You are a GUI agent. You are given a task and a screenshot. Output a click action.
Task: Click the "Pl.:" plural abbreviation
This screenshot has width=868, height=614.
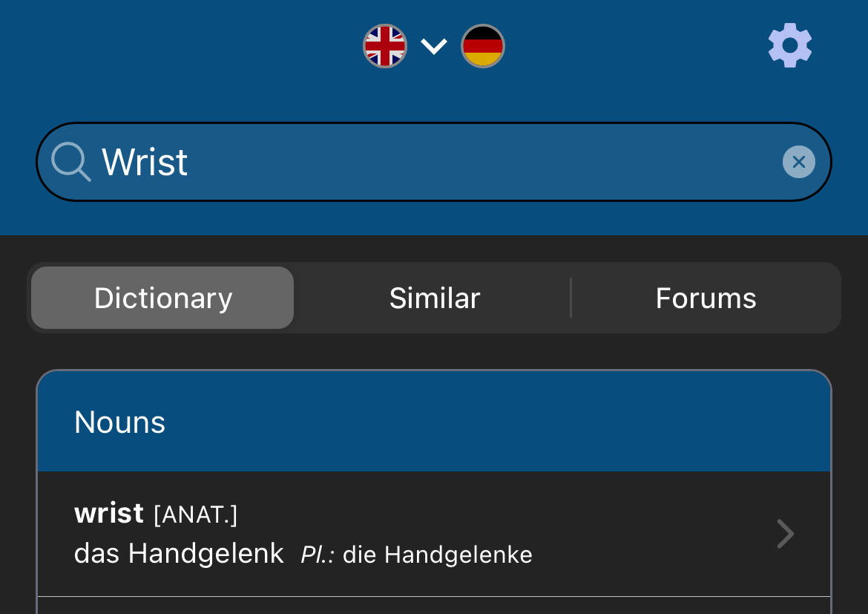pos(318,555)
